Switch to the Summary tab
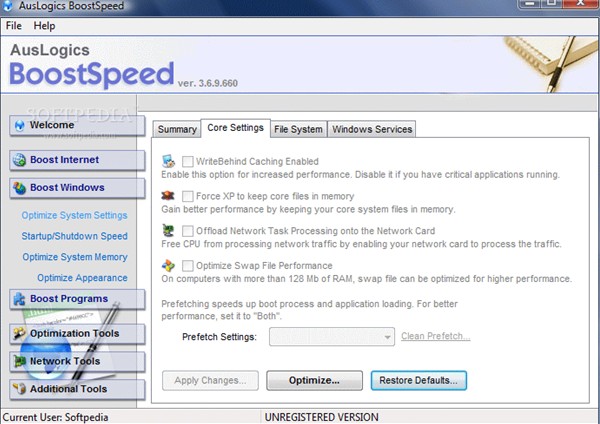 pyautogui.click(x=177, y=129)
